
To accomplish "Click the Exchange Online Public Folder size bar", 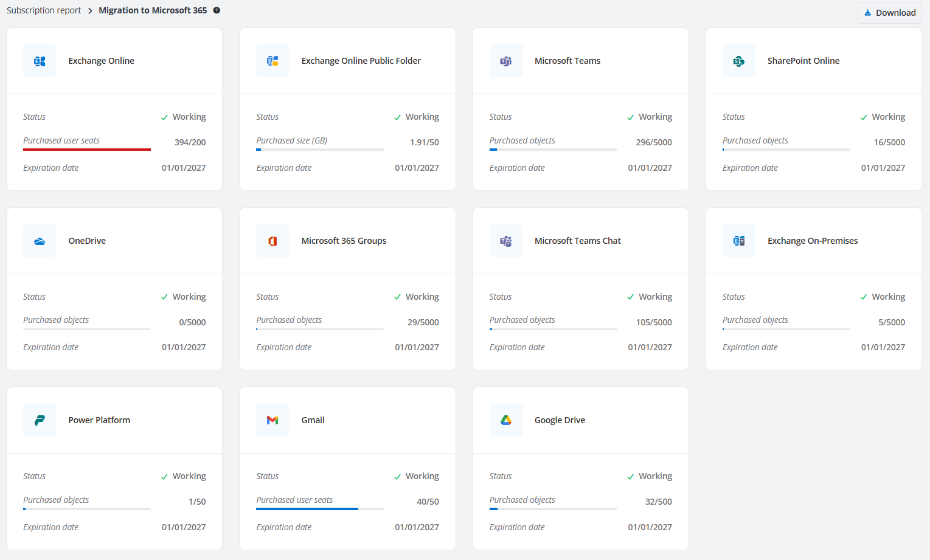I will coord(320,150).
